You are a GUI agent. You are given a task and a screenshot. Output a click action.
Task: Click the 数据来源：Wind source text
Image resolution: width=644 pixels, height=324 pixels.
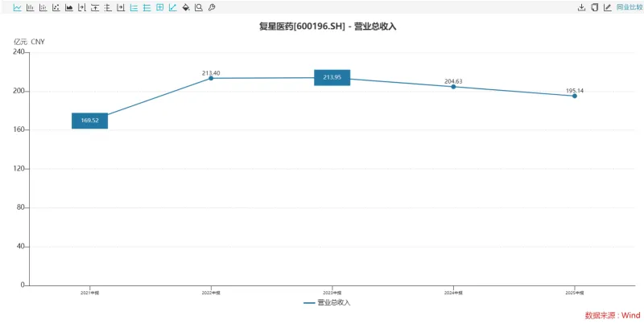612,316
